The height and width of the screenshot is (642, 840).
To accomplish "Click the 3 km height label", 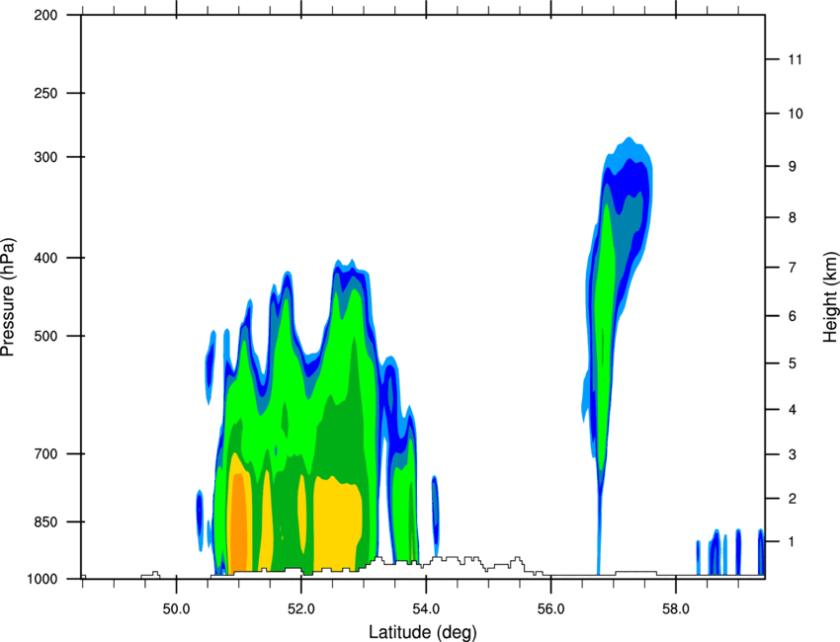I will pos(793,454).
